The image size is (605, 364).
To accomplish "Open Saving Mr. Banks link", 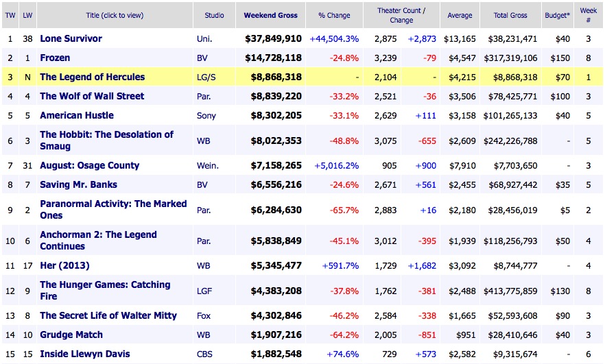I will 78,184.
